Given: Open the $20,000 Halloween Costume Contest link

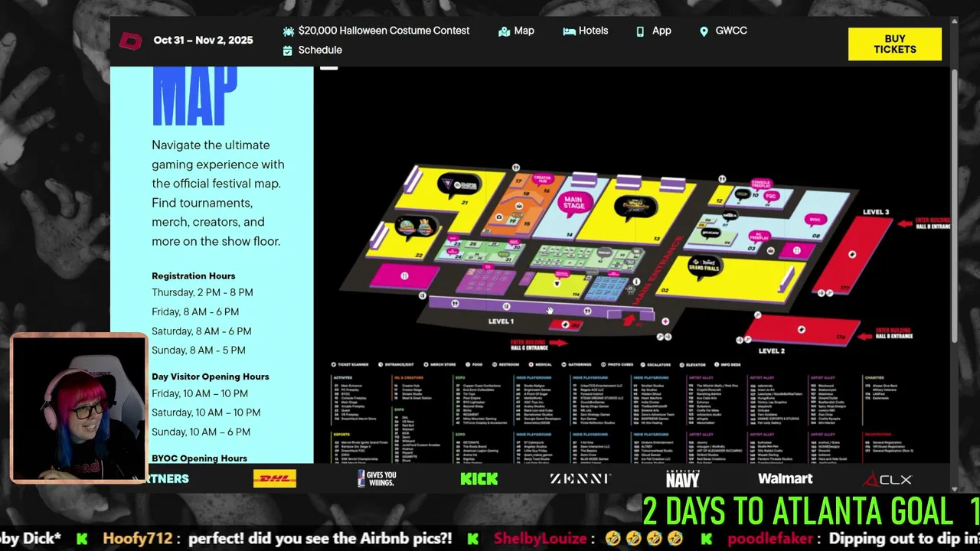Looking at the screenshot, I should click(384, 31).
